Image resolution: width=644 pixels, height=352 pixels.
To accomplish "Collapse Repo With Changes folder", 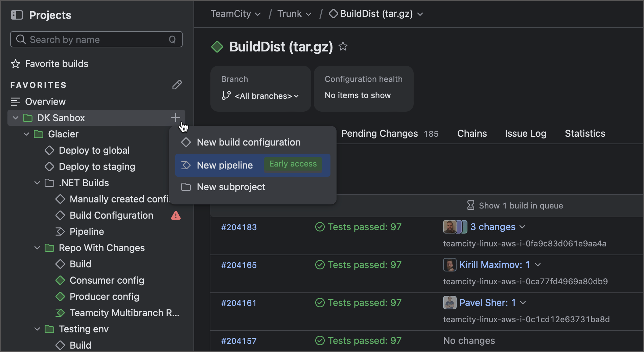I will (x=37, y=248).
